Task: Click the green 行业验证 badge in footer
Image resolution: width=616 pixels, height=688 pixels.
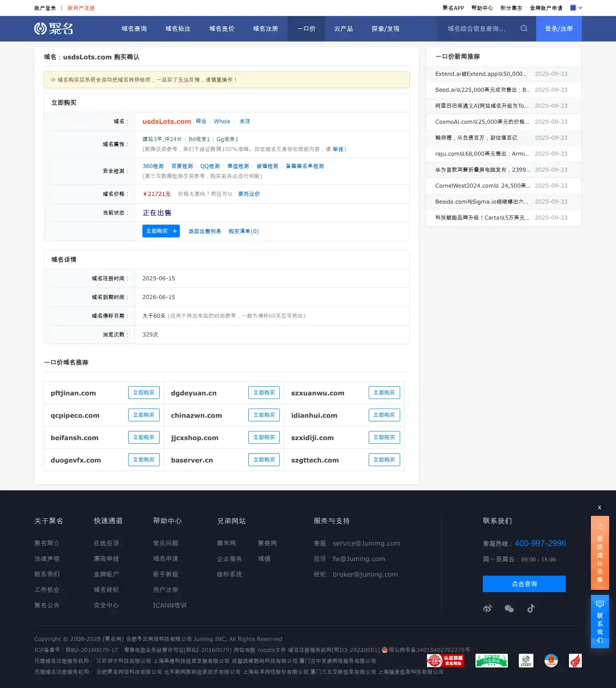Action: (x=491, y=661)
